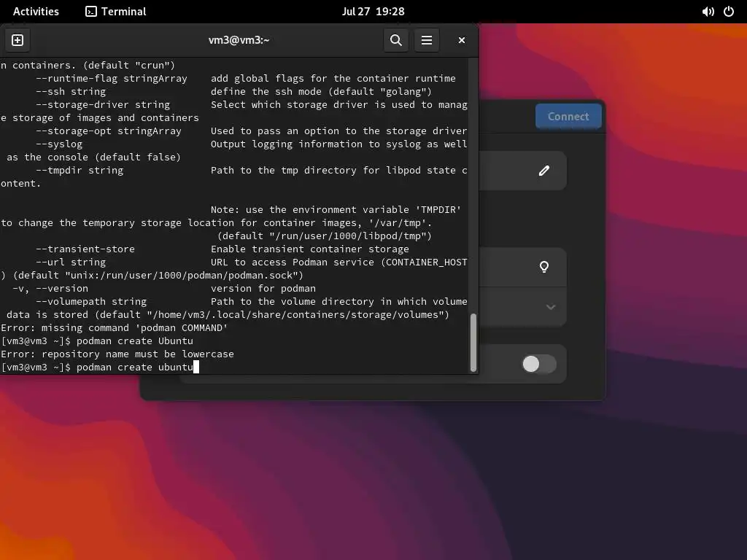Open a new terminal tab
Screen dimensions: 747x560
18,40
